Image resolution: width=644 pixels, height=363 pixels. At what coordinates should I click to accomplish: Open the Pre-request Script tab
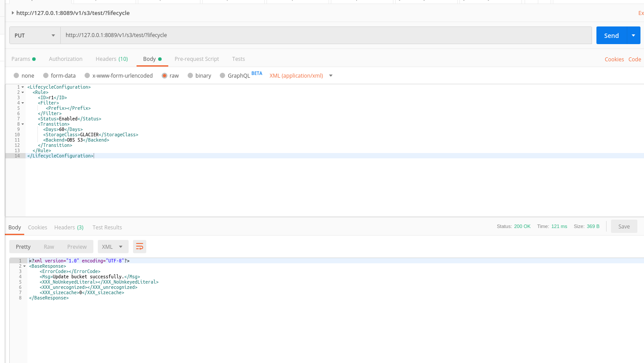(197, 59)
